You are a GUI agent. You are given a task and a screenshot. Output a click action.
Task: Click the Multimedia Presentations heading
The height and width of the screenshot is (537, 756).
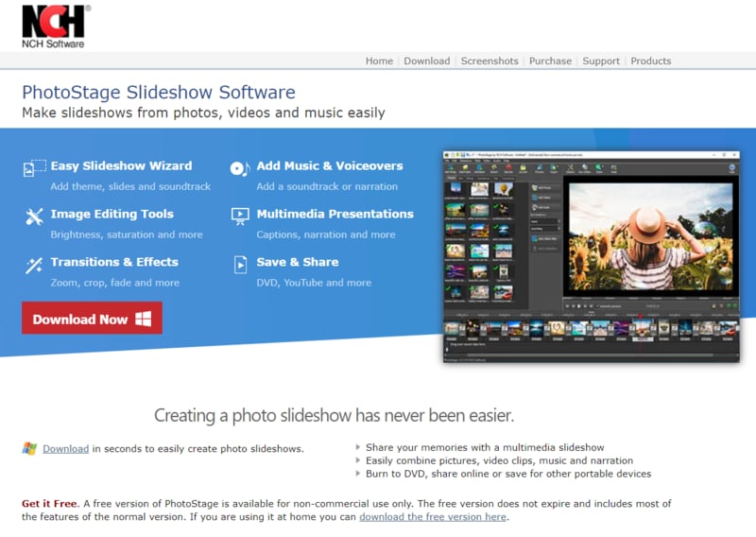click(335, 214)
